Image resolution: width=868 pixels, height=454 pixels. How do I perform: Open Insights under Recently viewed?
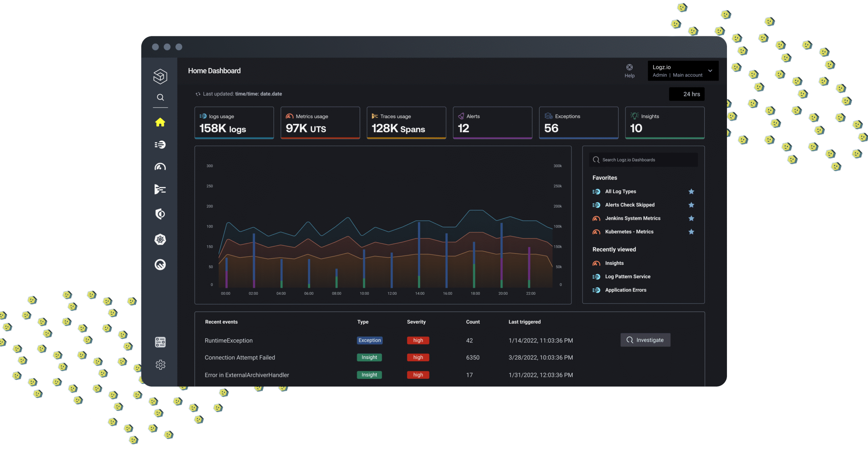(614, 263)
